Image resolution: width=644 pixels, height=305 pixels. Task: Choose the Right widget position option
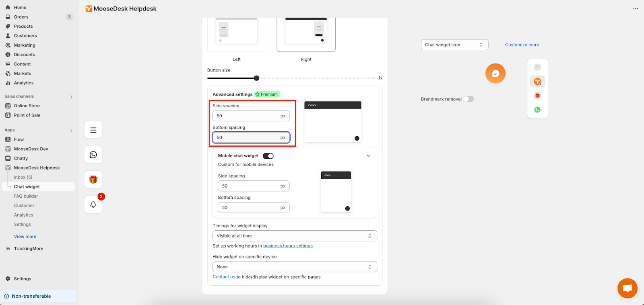pyautogui.click(x=306, y=35)
